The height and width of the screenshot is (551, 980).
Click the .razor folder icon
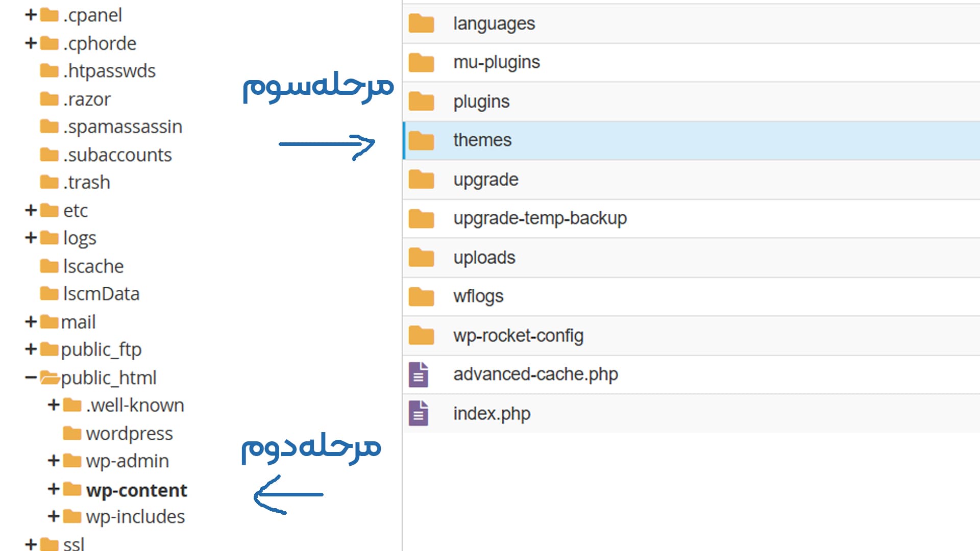(x=49, y=98)
